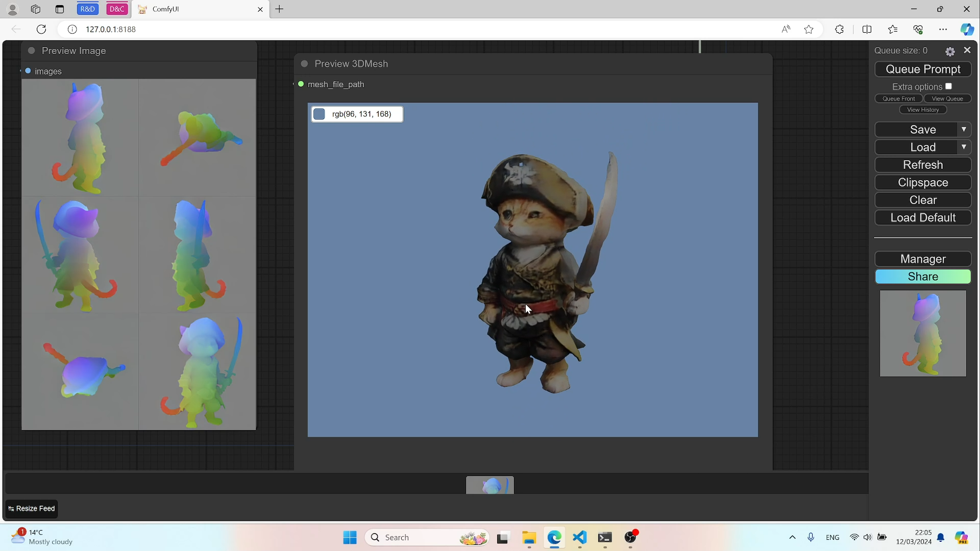Open Visual Studio Code from taskbar
This screenshot has width=980, height=551.
click(580, 538)
